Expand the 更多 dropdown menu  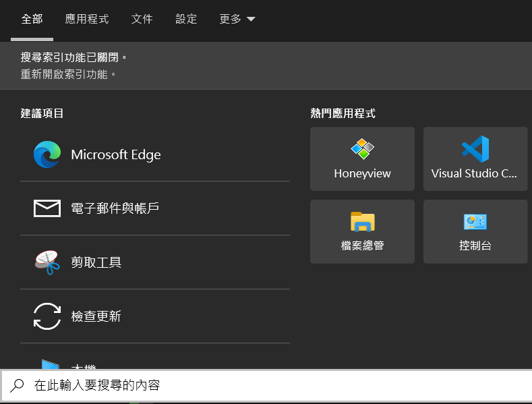(x=237, y=19)
